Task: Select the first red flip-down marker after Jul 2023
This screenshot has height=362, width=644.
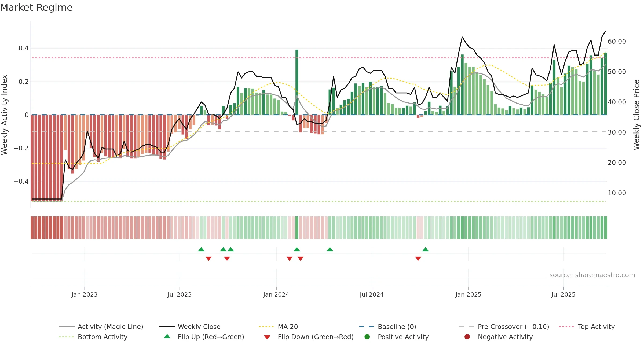Action: pyautogui.click(x=208, y=258)
